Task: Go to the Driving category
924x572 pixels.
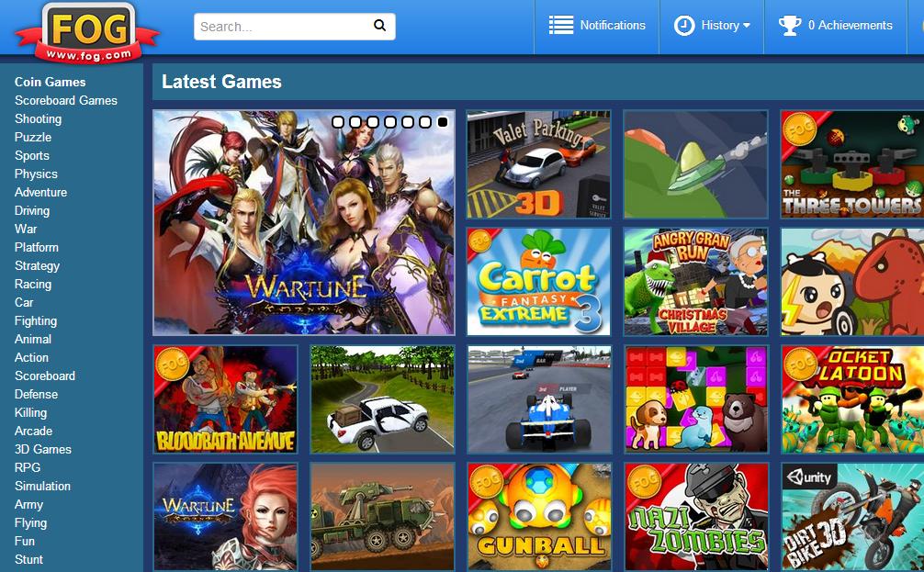Action: [32, 210]
